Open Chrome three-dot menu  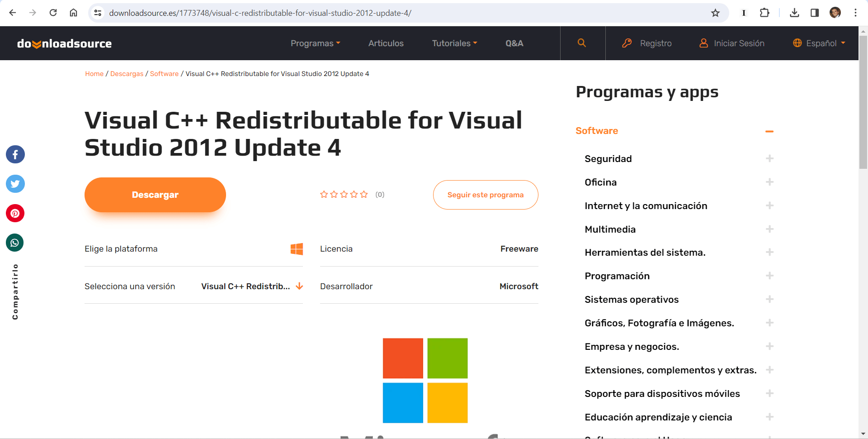point(855,13)
